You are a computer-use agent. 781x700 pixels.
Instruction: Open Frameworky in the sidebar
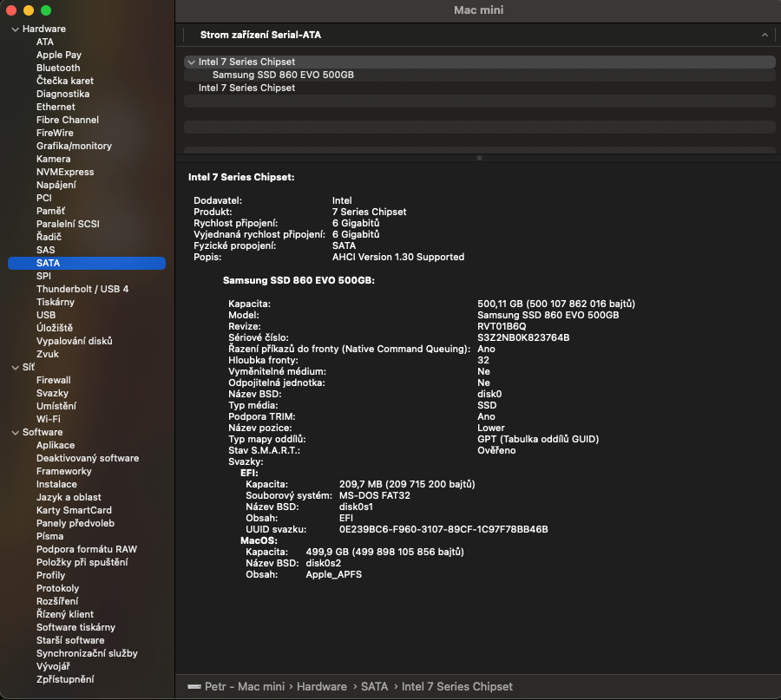pyautogui.click(x=63, y=471)
